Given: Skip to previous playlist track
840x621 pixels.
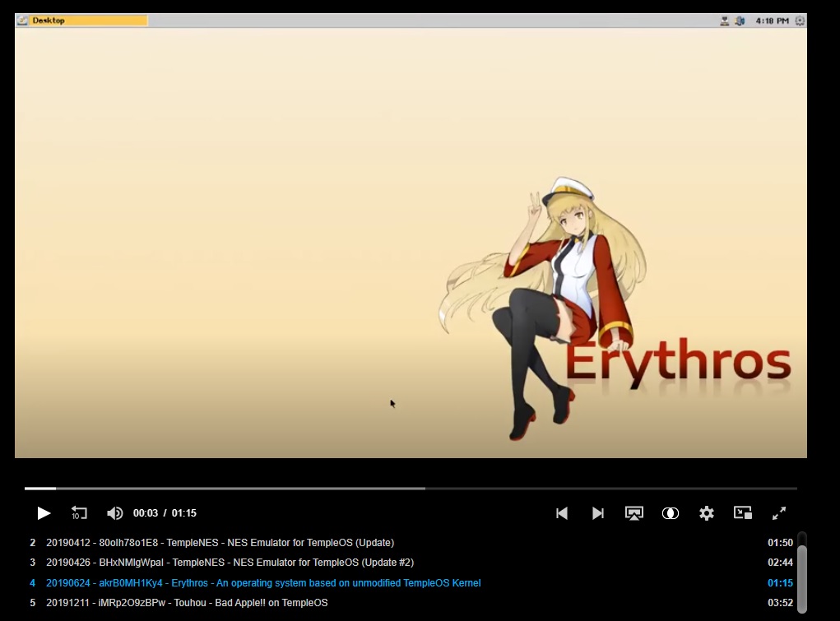Looking at the screenshot, I should pos(562,513).
